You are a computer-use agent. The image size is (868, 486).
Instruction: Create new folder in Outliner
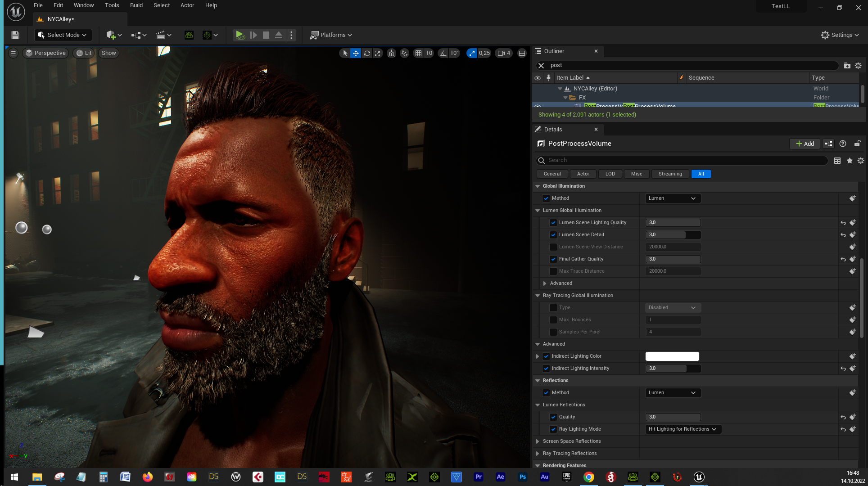point(847,66)
